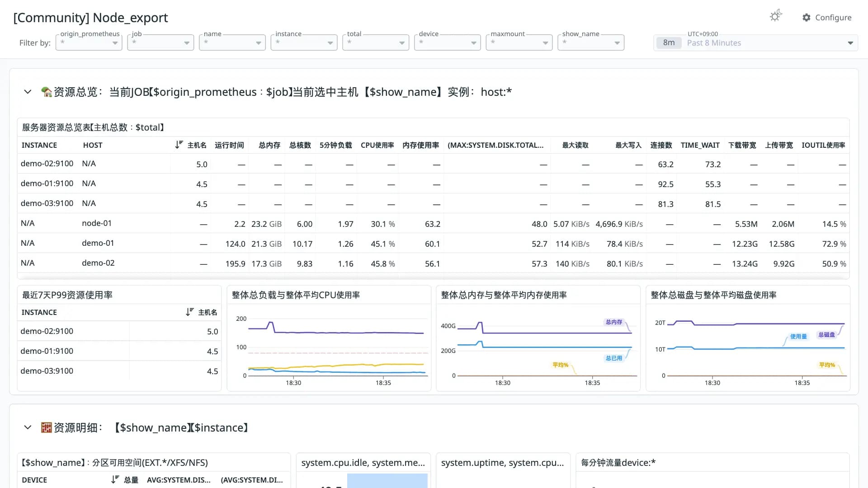Click the 总已用 legend label in memory chart
This screenshot has width=868, height=488.
614,358
